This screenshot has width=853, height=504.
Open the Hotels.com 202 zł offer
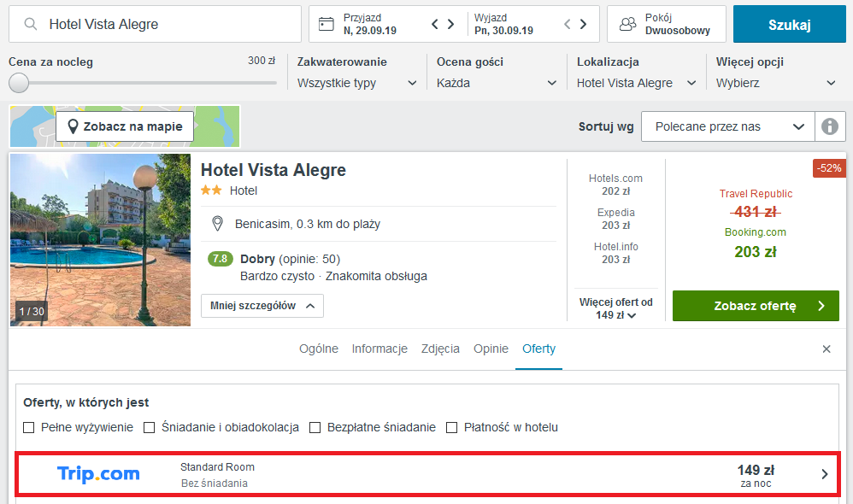[x=615, y=185]
